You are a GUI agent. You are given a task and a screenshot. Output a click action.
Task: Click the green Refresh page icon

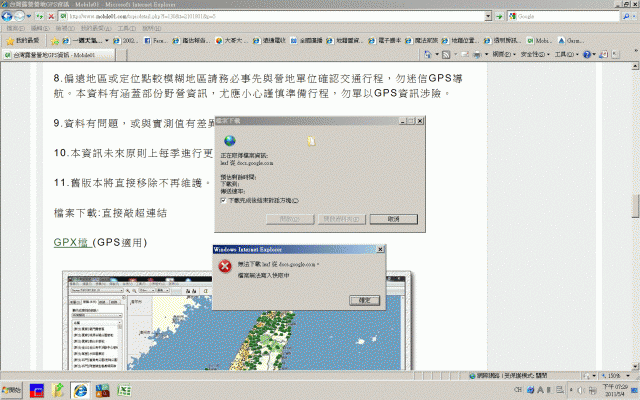point(40,16)
